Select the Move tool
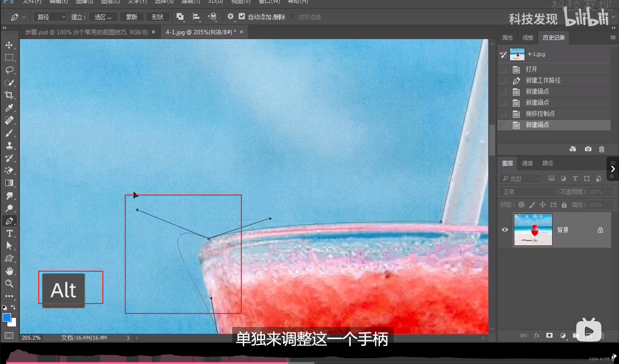 [x=9, y=45]
